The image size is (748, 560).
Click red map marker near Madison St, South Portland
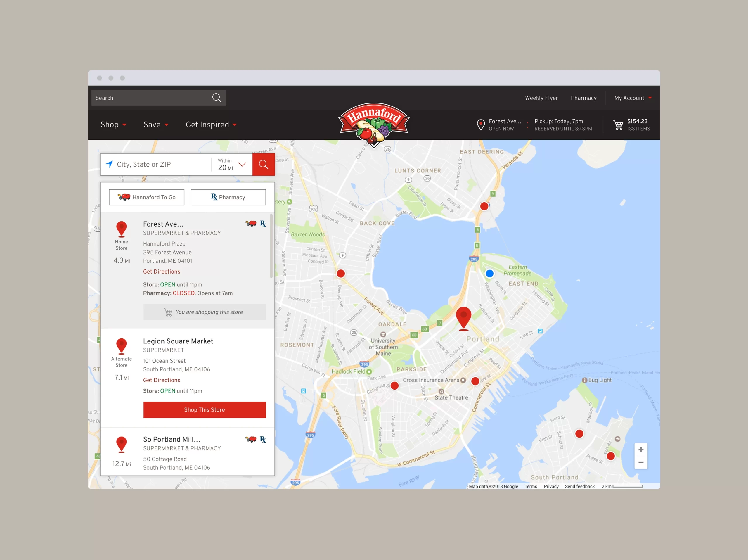click(579, 433)
